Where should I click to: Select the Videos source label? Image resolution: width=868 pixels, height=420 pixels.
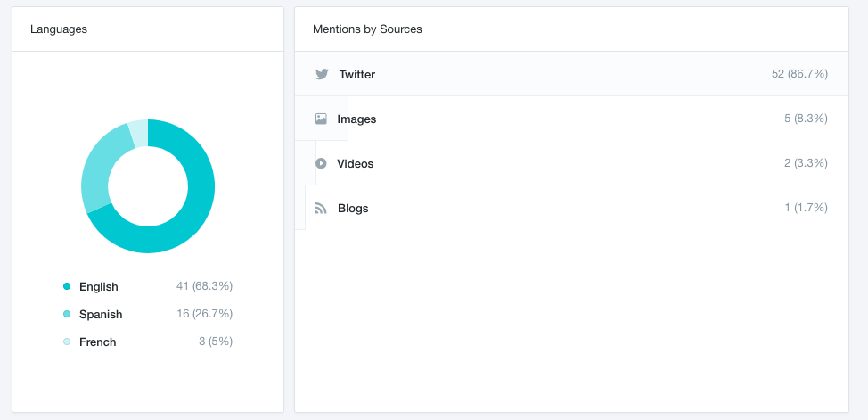pyautogui.click(x=355, y=163)
